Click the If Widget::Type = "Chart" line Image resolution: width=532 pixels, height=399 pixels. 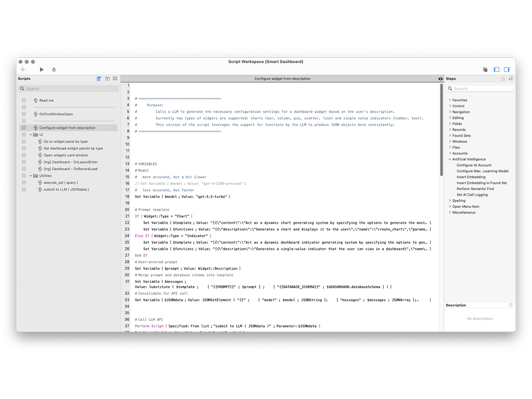click(x=164, y=216)
